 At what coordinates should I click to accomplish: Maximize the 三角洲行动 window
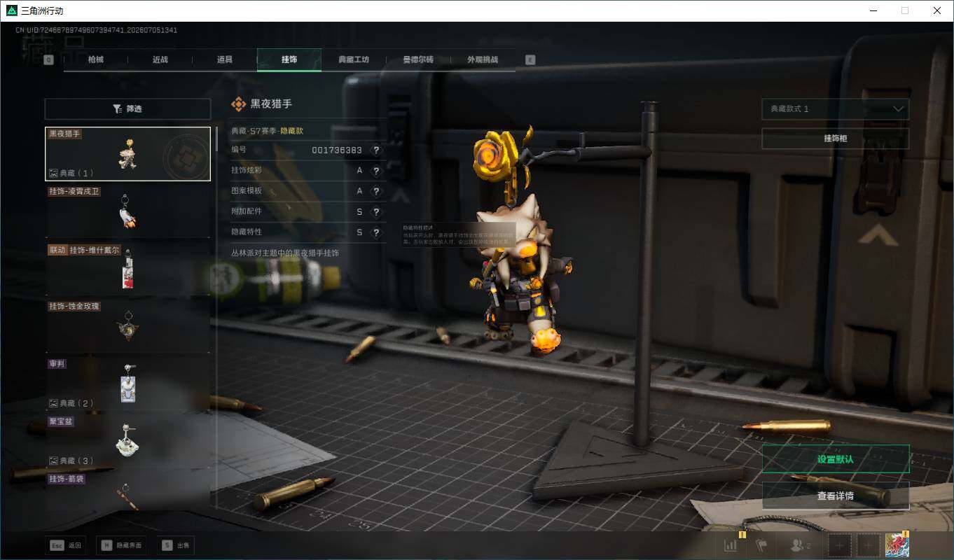[x=905, y=10]
